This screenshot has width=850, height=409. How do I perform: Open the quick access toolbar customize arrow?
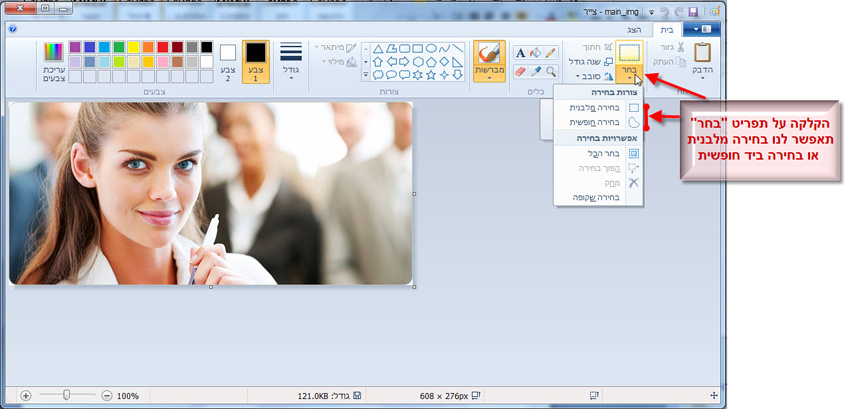coord(652,11)
